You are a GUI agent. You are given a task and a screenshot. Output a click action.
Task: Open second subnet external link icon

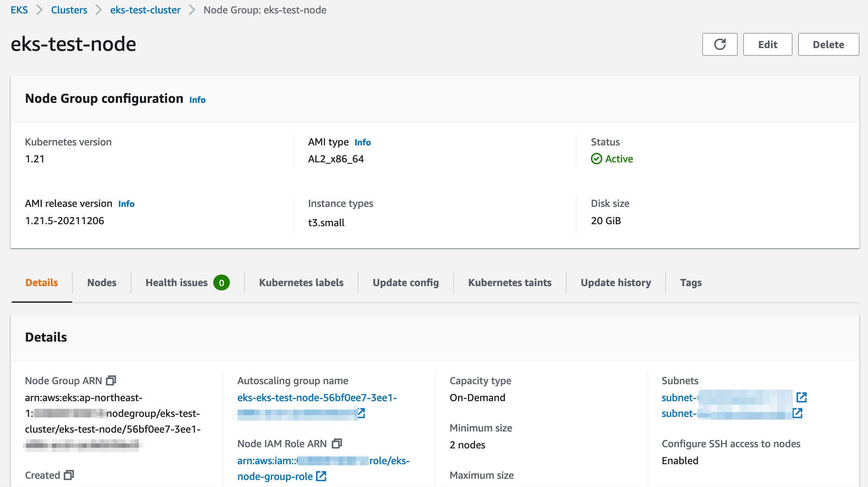797,413
